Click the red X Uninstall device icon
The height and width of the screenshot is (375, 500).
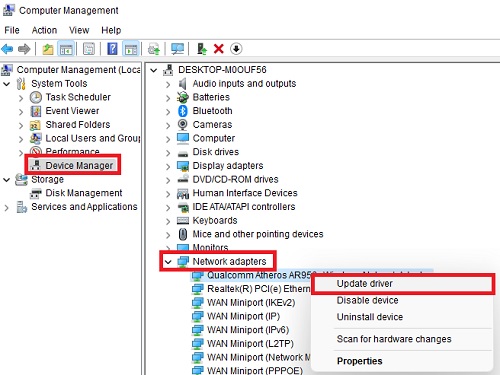pyautogui.click(x=219, y=49)
